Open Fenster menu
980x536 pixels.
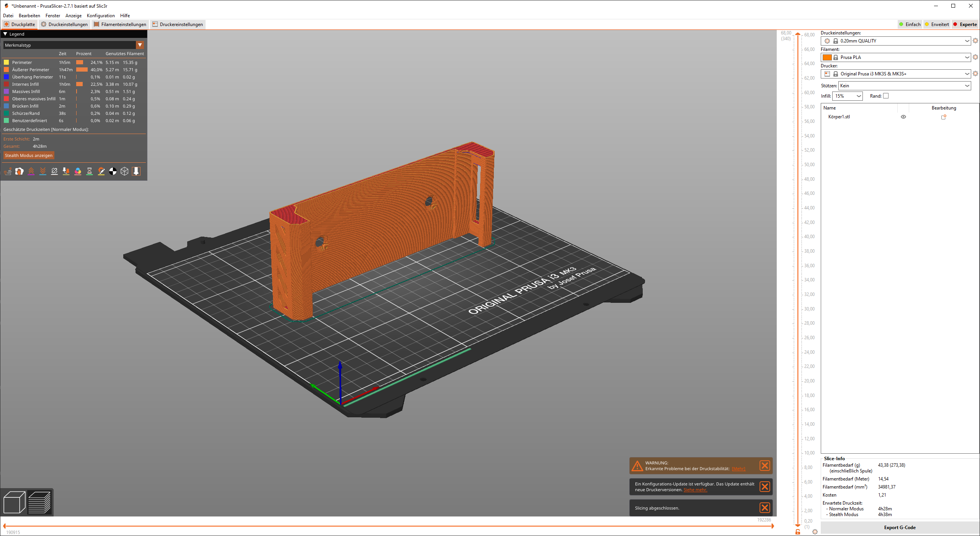53,16
